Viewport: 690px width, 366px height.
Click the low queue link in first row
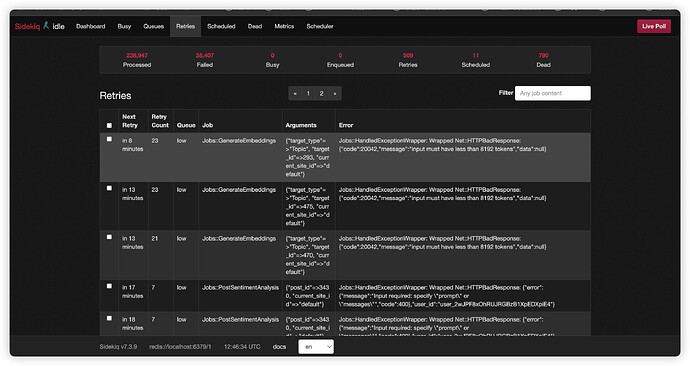181,141
